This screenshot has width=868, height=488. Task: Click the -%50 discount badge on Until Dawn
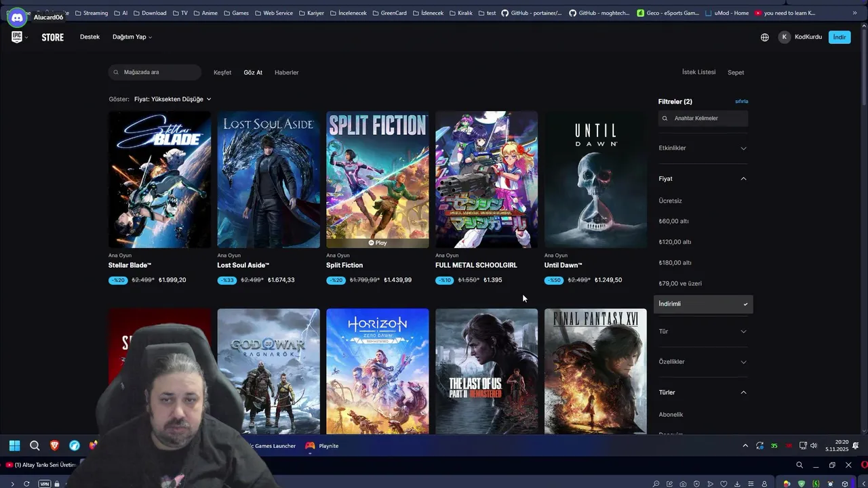pos(554,280)
